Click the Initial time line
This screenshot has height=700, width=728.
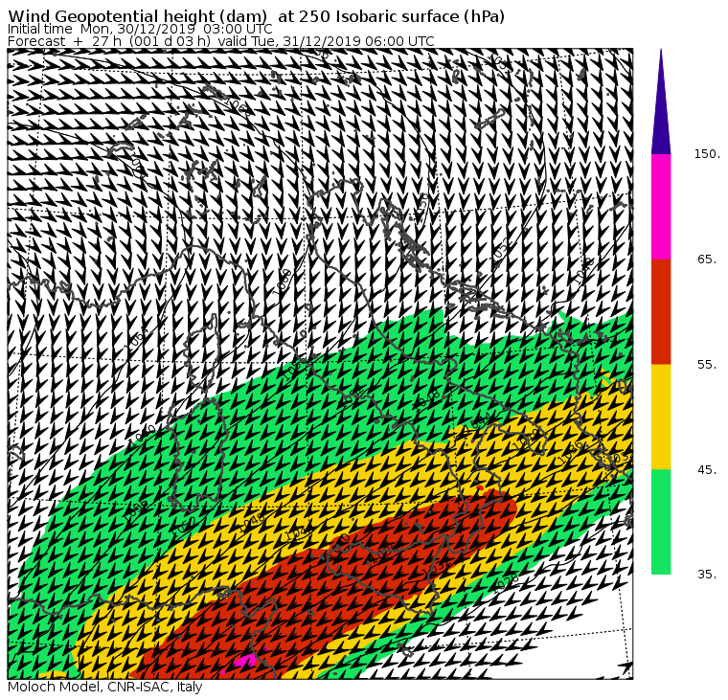tap(140, 29)
